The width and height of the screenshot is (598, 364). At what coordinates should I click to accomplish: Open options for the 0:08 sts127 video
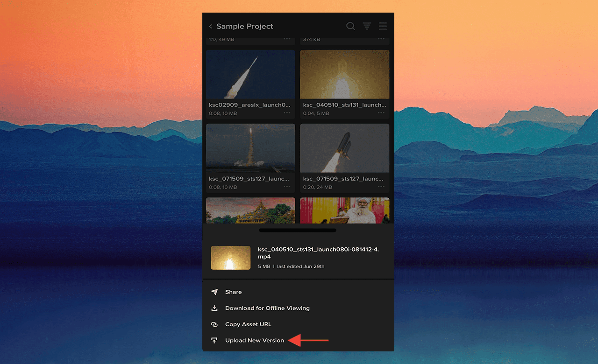[x=287, y=187]
